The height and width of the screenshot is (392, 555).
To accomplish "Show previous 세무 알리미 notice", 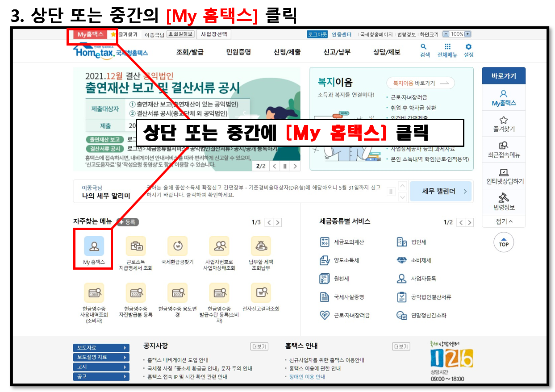I will point(403,186).
